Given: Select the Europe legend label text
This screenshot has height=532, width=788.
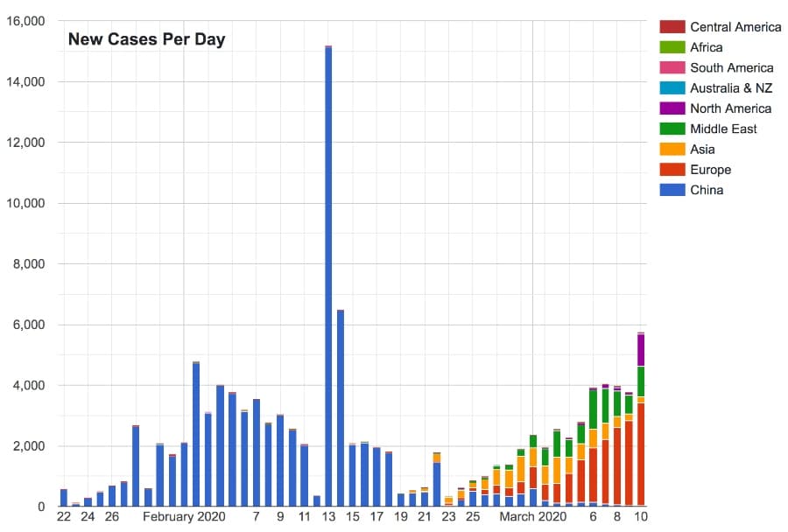Looking at the screenshot, I should point(710,170).
